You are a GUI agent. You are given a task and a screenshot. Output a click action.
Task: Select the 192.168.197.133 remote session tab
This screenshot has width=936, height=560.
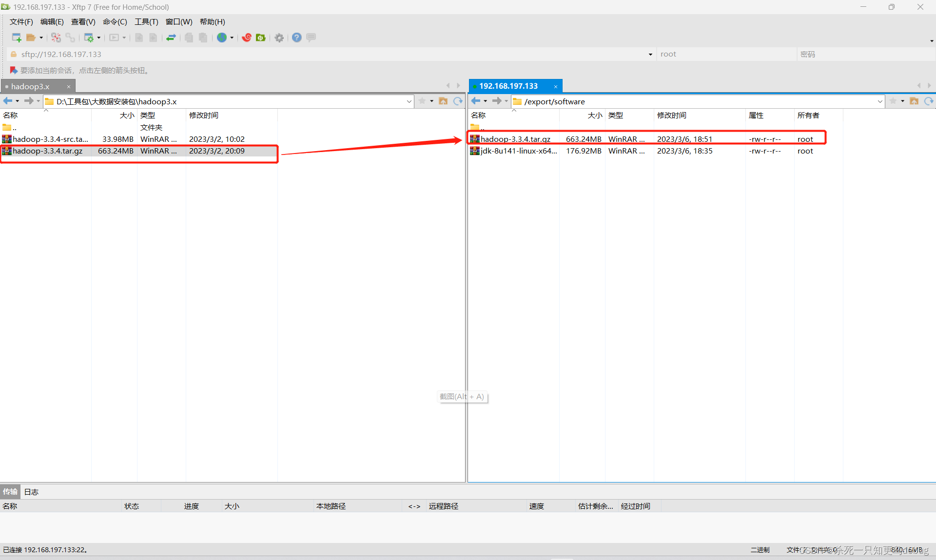pyautogui.click(x=508, y=86)
